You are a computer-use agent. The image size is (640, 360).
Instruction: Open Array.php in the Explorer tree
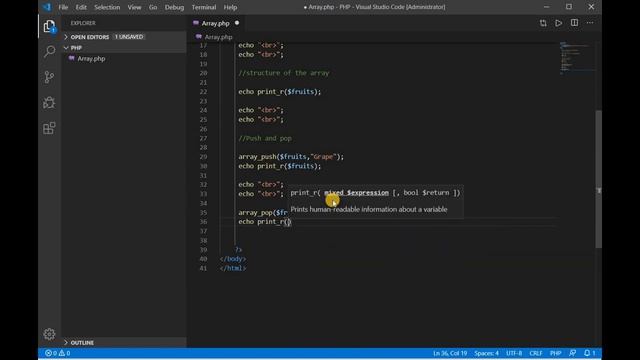click(x=91, y=59)
